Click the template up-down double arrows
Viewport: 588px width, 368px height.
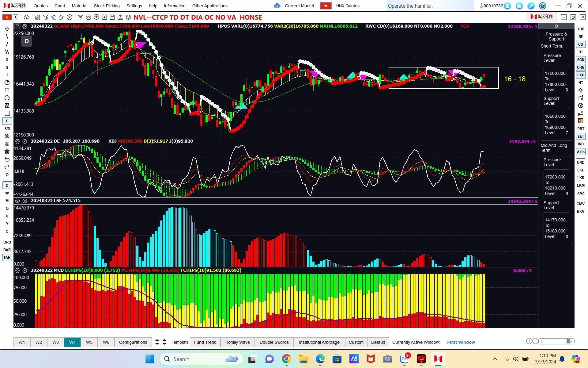157,342
